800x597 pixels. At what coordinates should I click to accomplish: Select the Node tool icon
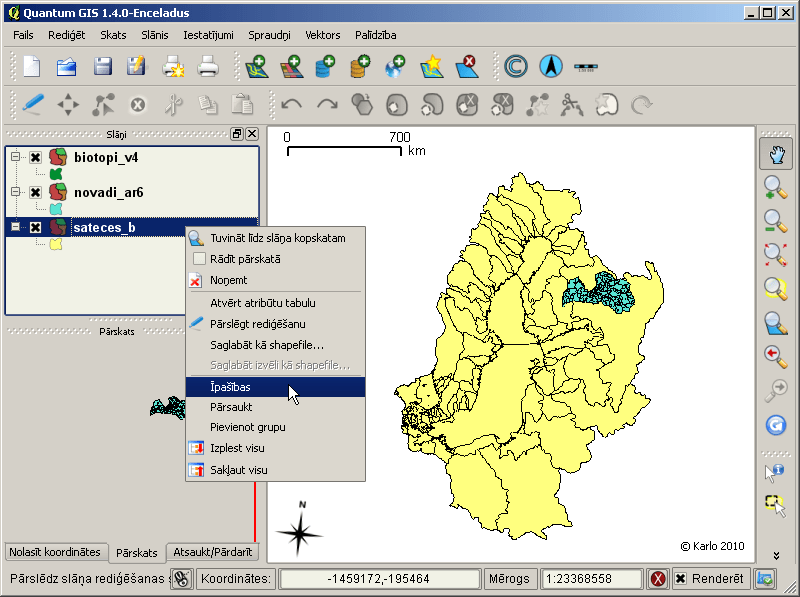[103, 105]
